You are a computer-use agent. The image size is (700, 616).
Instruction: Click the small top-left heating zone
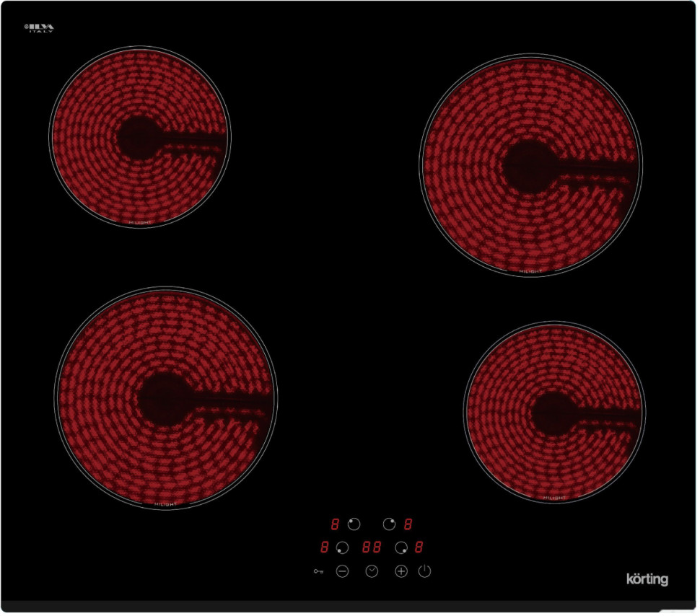[x=139, y=137]
